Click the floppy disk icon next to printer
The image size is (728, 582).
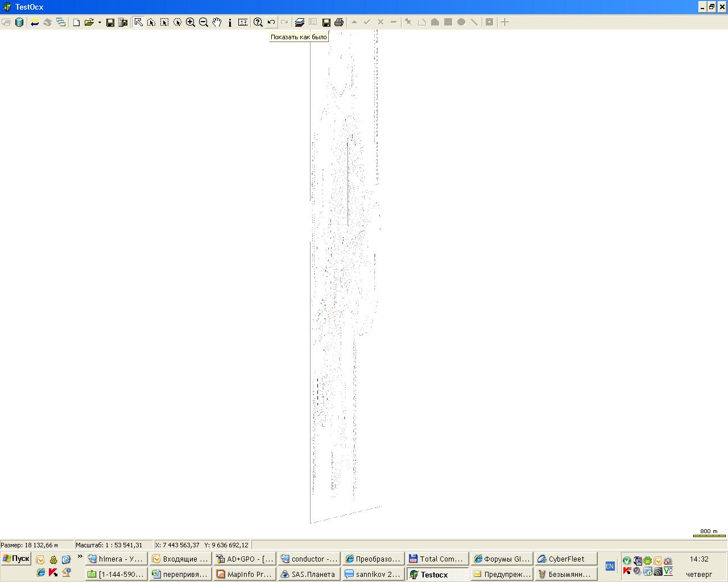(326, 22)
